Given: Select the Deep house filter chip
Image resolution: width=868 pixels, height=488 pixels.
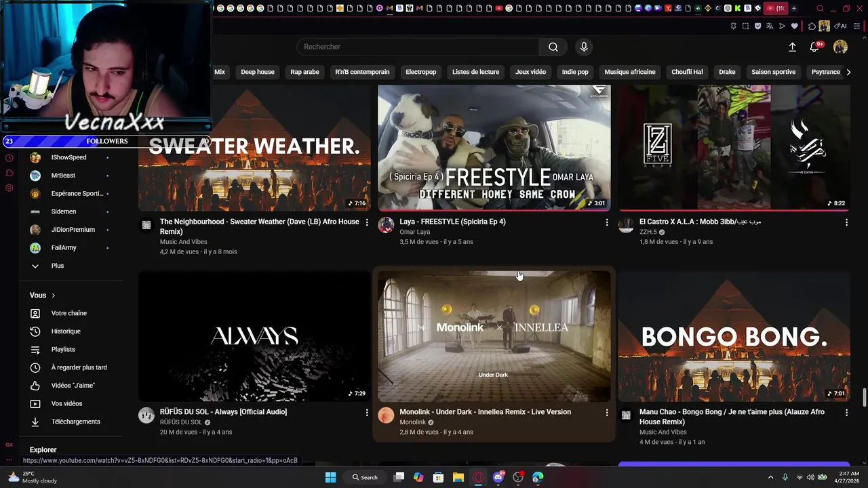Looking at the screenshot, I should pyautogui.click(x=258, y=72).
